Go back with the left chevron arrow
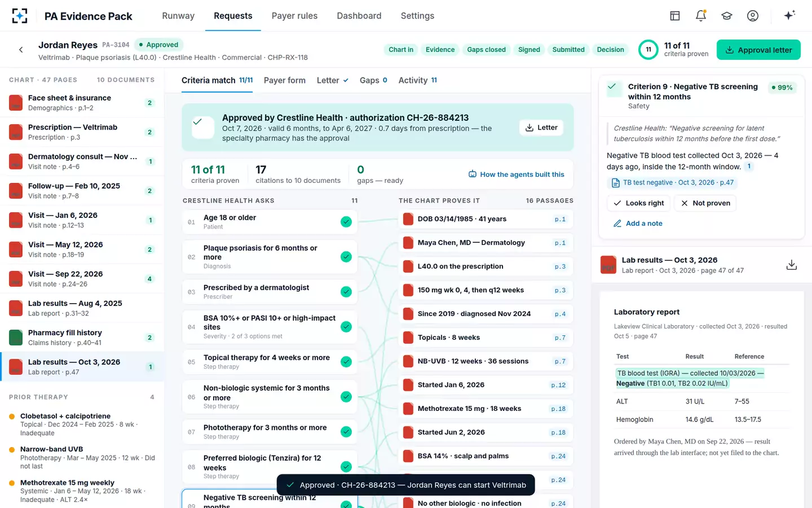Viewport: 812px width, 508px height. tap(21, 50)
